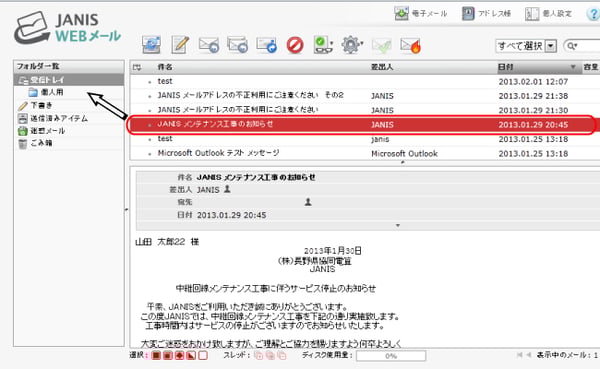
Task: Click the sender name JANIS in preview header
Action: click(208, 190)
